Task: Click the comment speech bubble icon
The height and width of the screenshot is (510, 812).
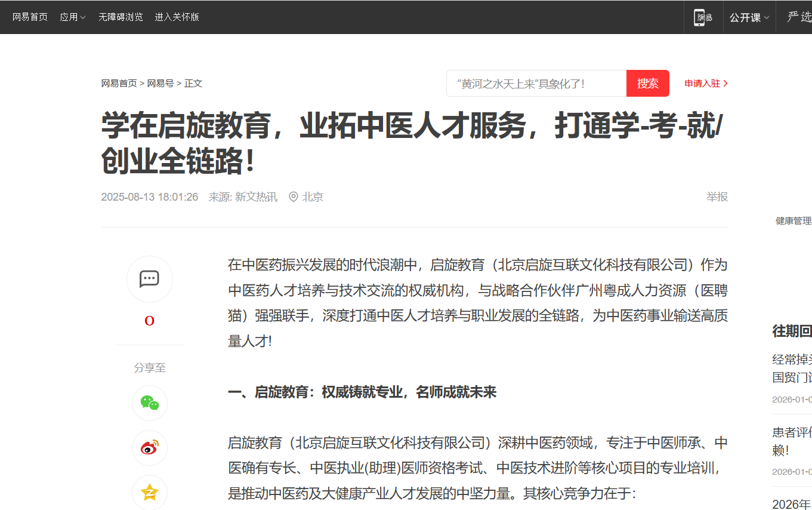Action: click(x=149, y=279)
